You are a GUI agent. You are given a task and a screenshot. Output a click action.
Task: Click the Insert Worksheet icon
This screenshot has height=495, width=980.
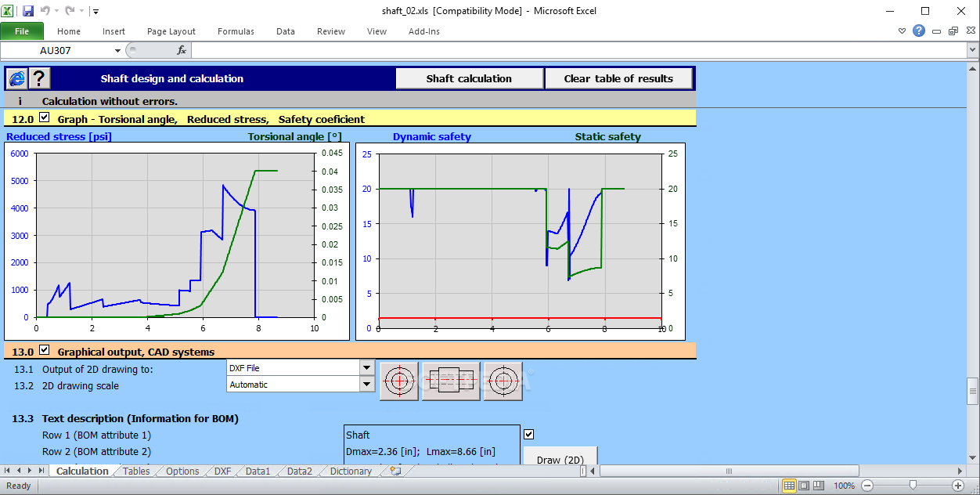tap(396, 471)
